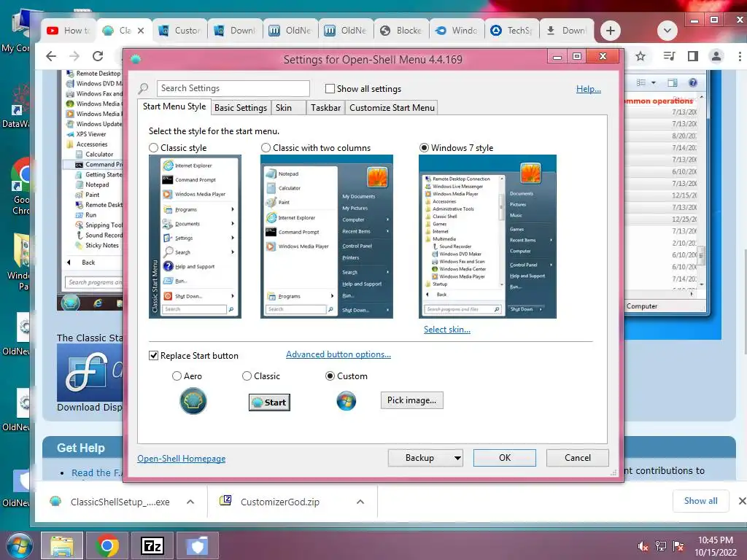Viewport: 747px width, 560px height.
Task: Go to the Customize Start Menu tab
Action: click(x=392, y=108)
